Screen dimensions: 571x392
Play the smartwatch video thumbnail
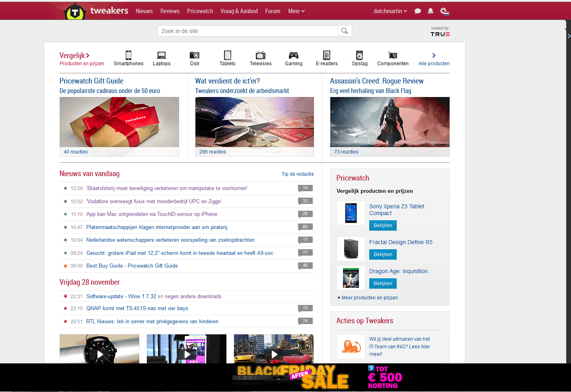(99, 349)
